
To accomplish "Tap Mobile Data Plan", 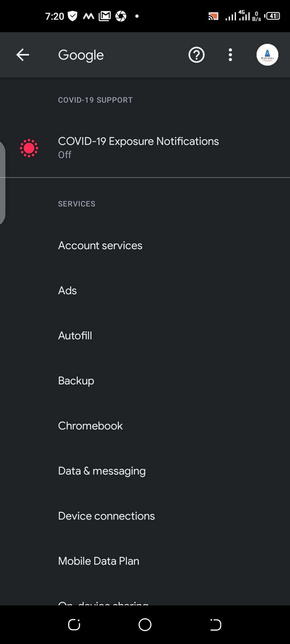I will tap(99, 561).
